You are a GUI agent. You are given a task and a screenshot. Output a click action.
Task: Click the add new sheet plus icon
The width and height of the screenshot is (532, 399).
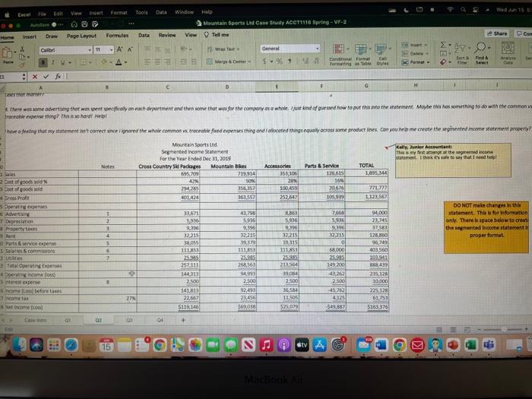183,320
